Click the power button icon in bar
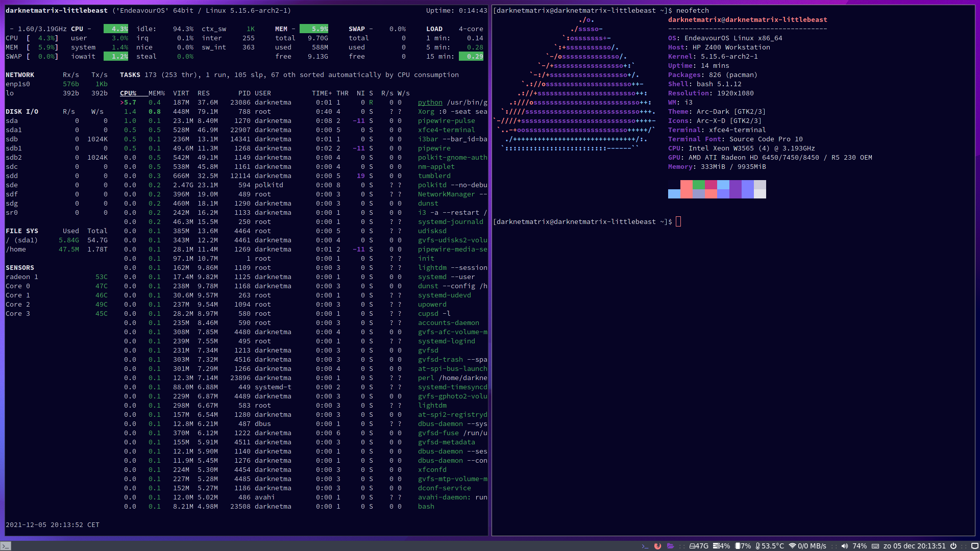The height and width of the screenshot is (551, 980). point(953,546)
